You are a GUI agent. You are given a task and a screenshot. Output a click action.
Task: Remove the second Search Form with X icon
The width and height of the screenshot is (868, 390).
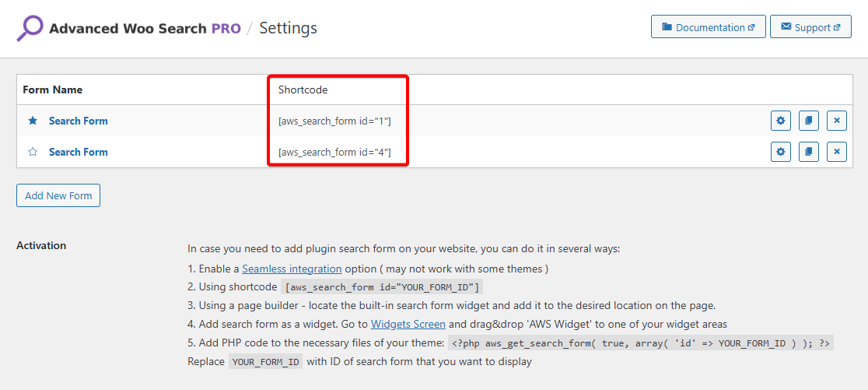(836, 152)
